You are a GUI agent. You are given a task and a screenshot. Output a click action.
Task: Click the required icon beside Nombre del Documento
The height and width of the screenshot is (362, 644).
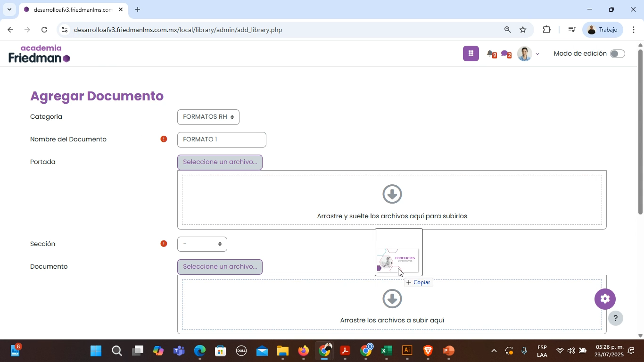click(x=164, y=139)
